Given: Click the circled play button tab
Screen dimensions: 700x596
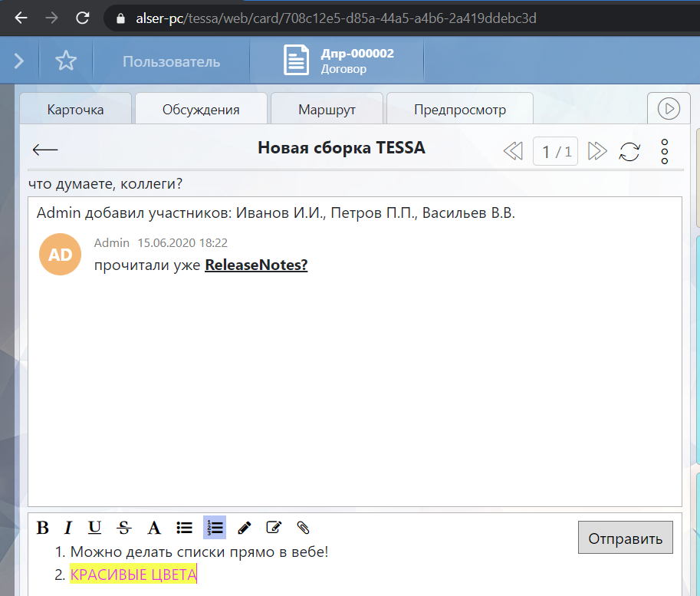Looking at the screenshot, I should coord(669,109).
